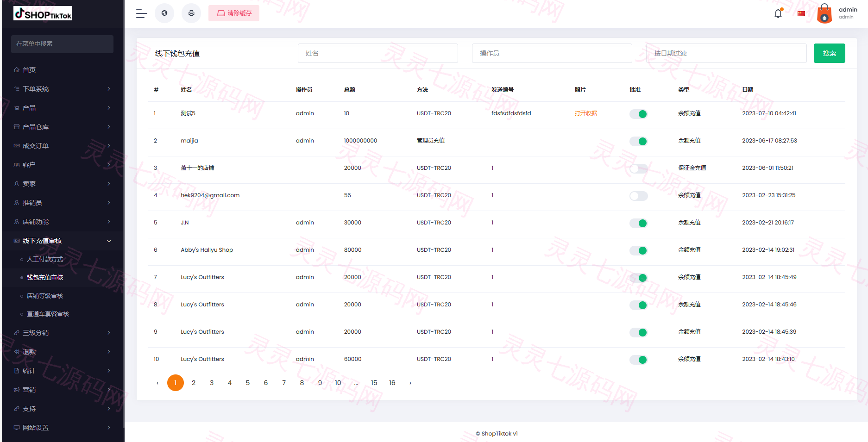Screen dimensions: 868x442
Task: Toggle approval switch in row 10
Action: click(638, 360)
